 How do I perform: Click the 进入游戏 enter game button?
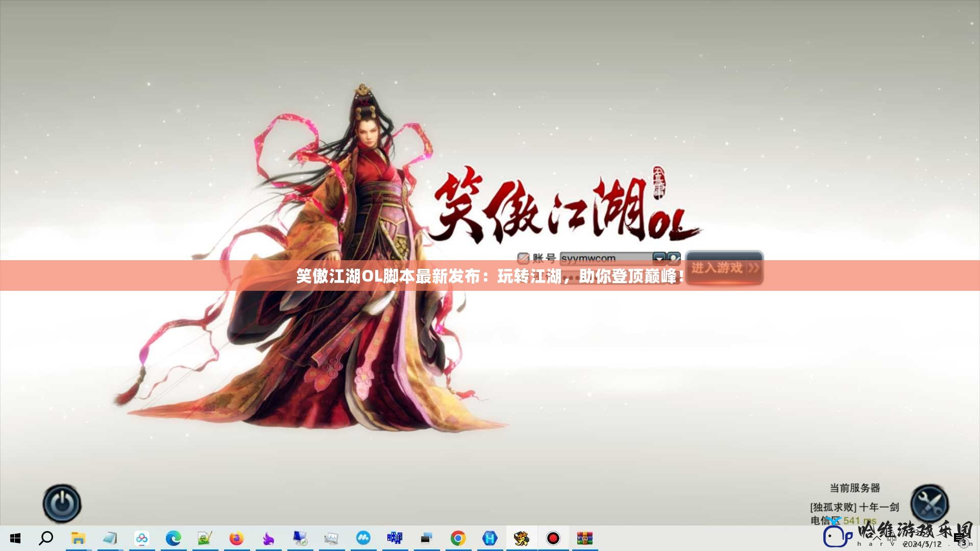724,268
